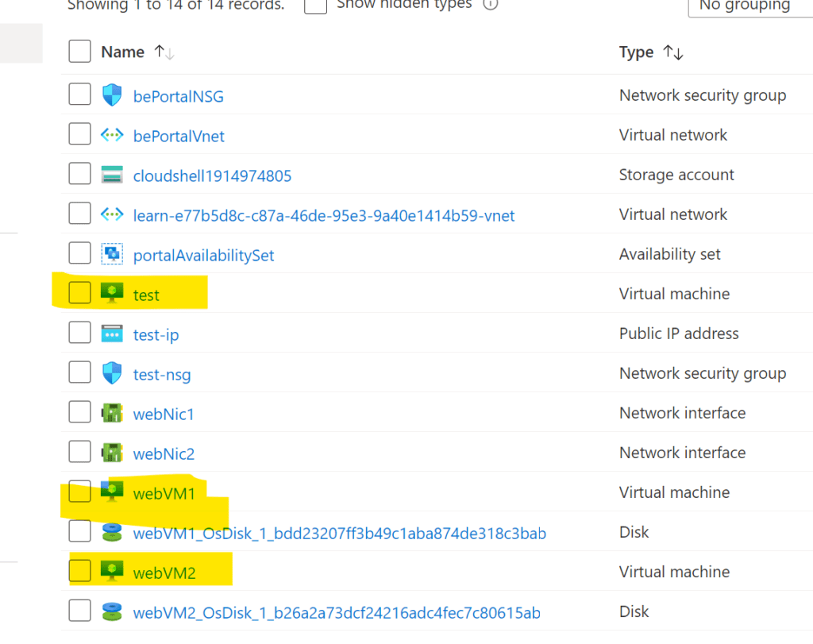The image size is (813, 644).
Task: Click the Network interface icon beside webNic1
Action: coord(112,413)
